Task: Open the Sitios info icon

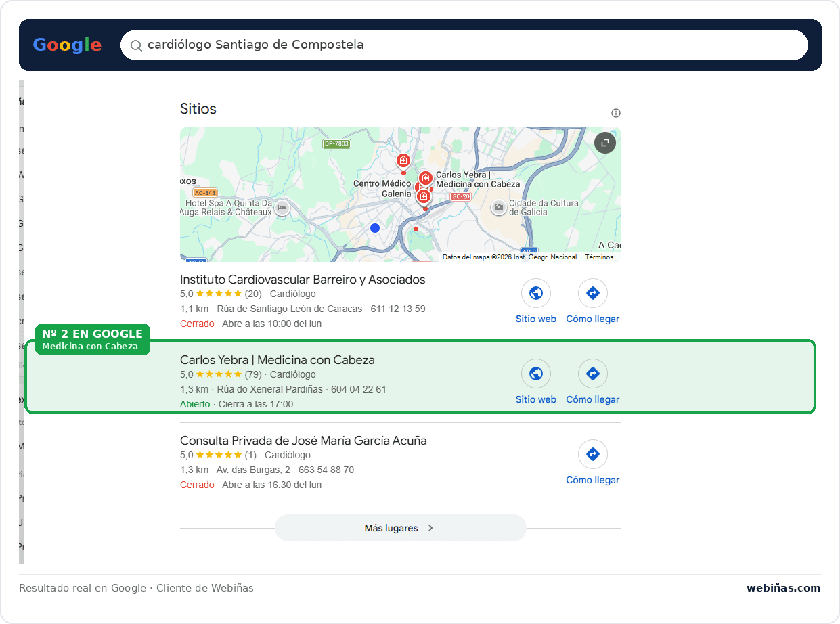Action: click(x=616, y=113)
